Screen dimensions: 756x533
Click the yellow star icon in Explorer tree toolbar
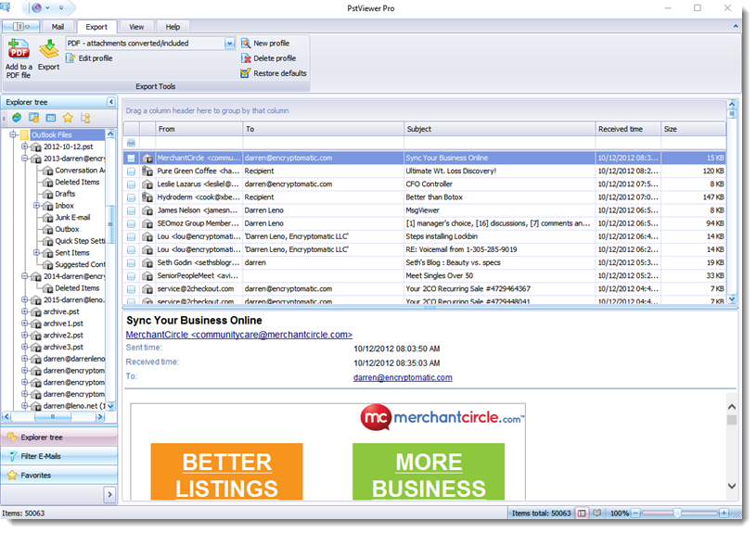68,118
